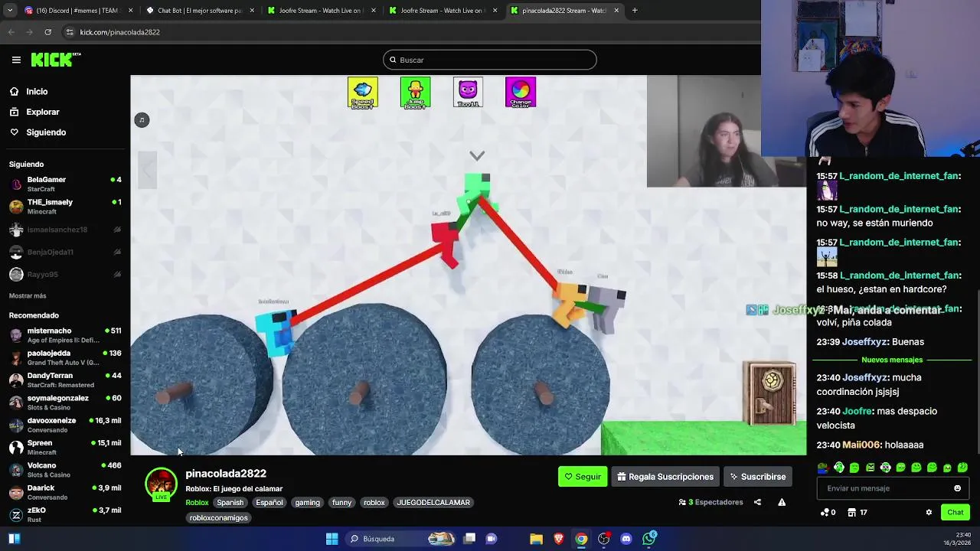Viewport: 980px width, 551px height.
Task: Switch to the Chat Bot browser tab
Action: [x=199, y=11]
